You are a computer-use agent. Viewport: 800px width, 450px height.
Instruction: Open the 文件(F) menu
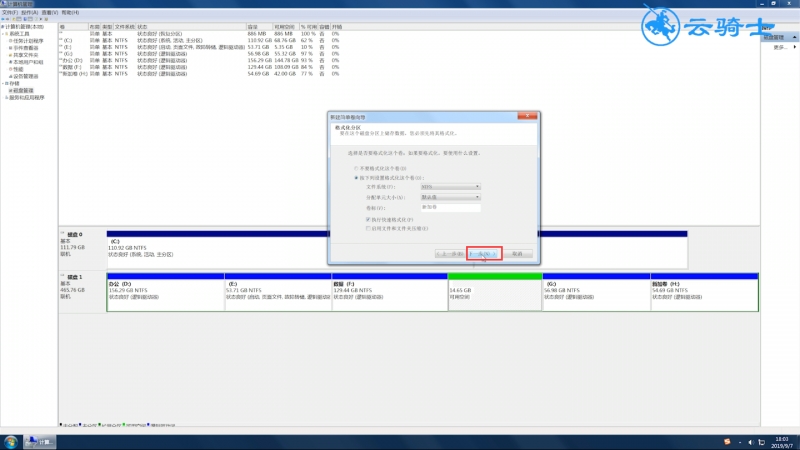pyautogui.click(x=8, y=12)
